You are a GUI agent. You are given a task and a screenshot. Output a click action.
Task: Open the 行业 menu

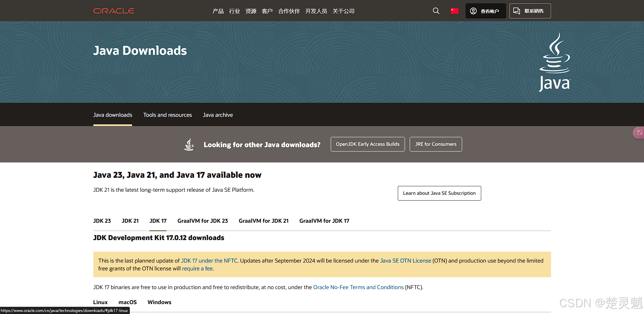pyautogui.click(x=235, y=11)
